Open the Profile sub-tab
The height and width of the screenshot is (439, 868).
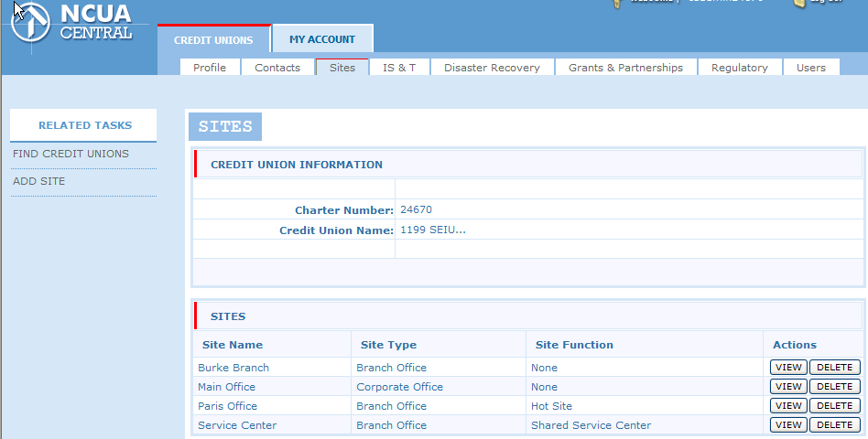point(210,68)
